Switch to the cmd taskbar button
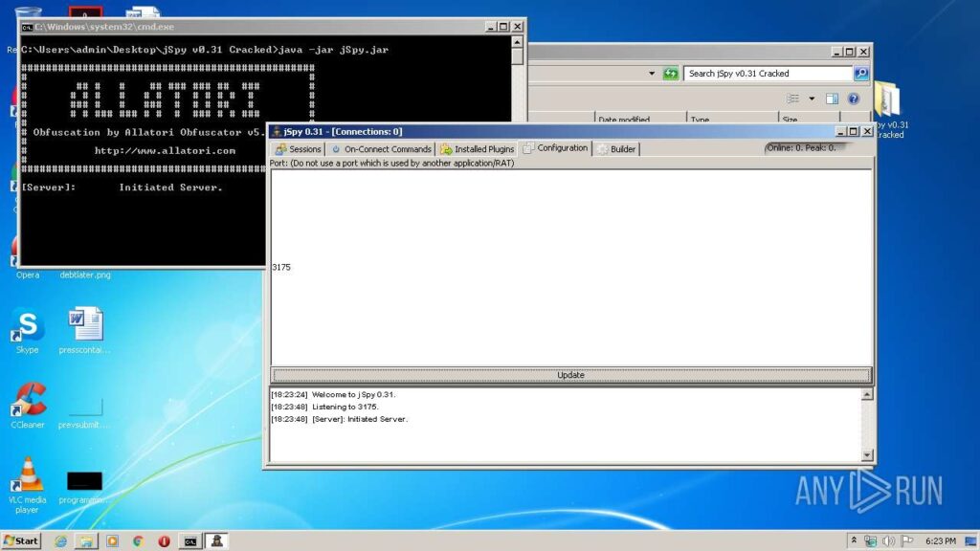Viewport: 980px width, 551px height. [x=190, y=541]
